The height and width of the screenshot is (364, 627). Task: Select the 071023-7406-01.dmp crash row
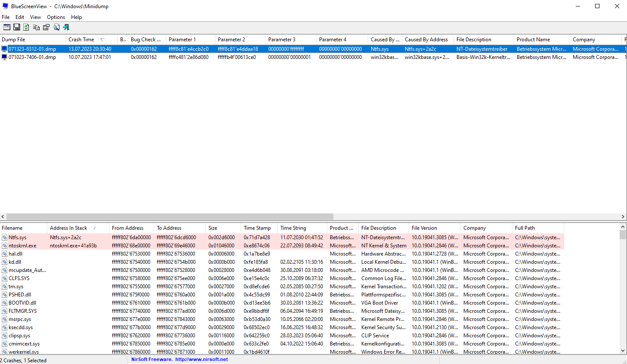pos(313,57)
